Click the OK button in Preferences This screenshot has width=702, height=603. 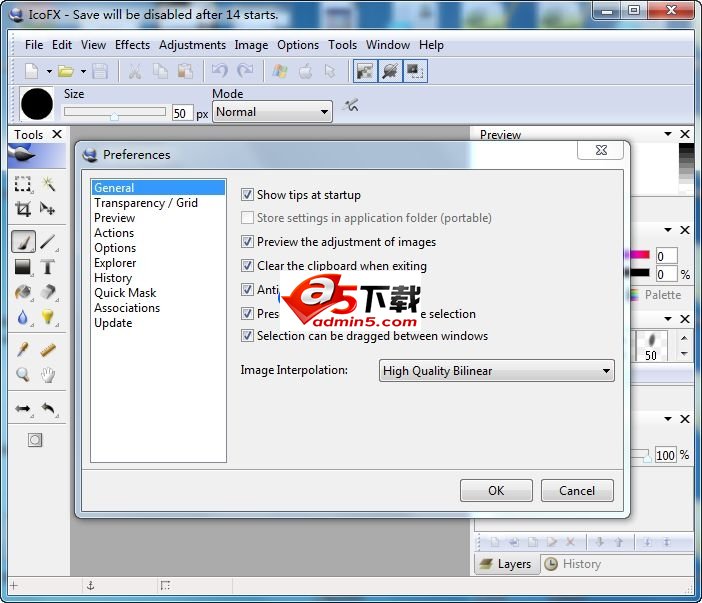[x=496, y=490]
